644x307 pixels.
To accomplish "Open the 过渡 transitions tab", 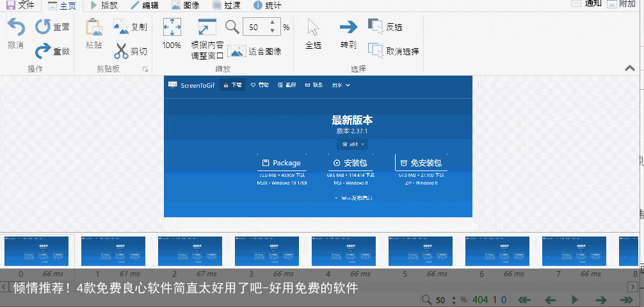I will (227, 6).
